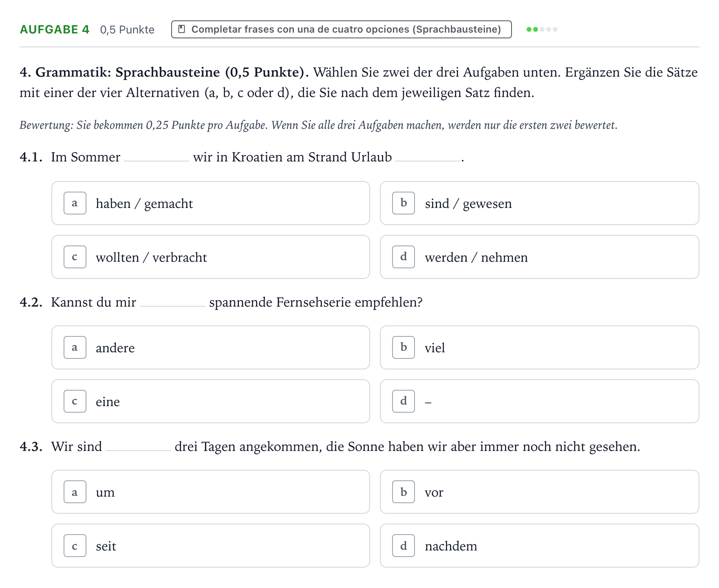719x588 pixels.
Task: Click the book icon in the Sprachbausteine tag
Action: 182,29
